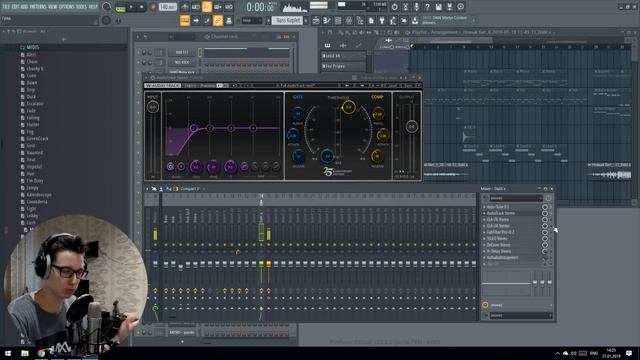Open the CLA-76 Stereo effect slot
This screenshot has width=640, height=360.
click(512, 220)
